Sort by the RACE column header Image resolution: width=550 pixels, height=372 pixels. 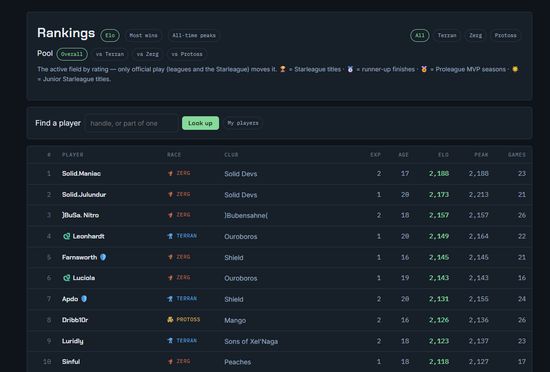174,155
